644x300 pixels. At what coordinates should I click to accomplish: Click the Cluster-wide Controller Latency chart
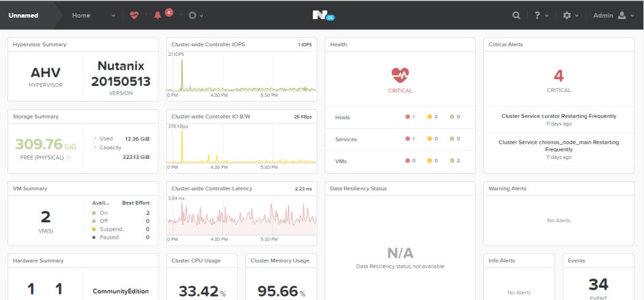tap(242, 219)
